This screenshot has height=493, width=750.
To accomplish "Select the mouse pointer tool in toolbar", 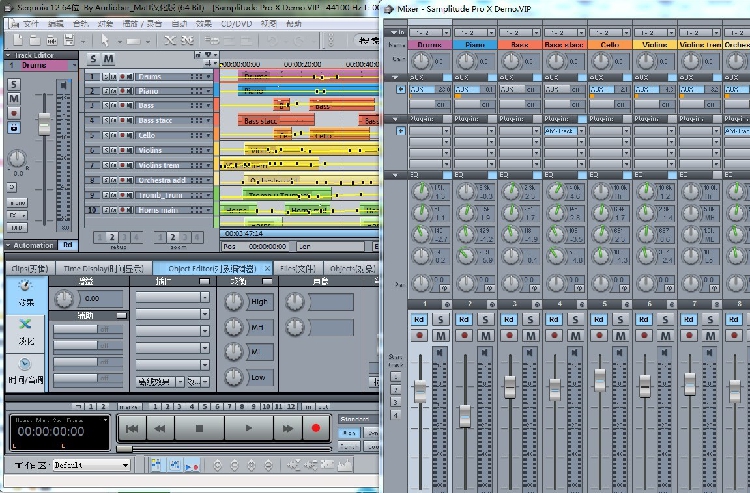I will coord(105,41).
